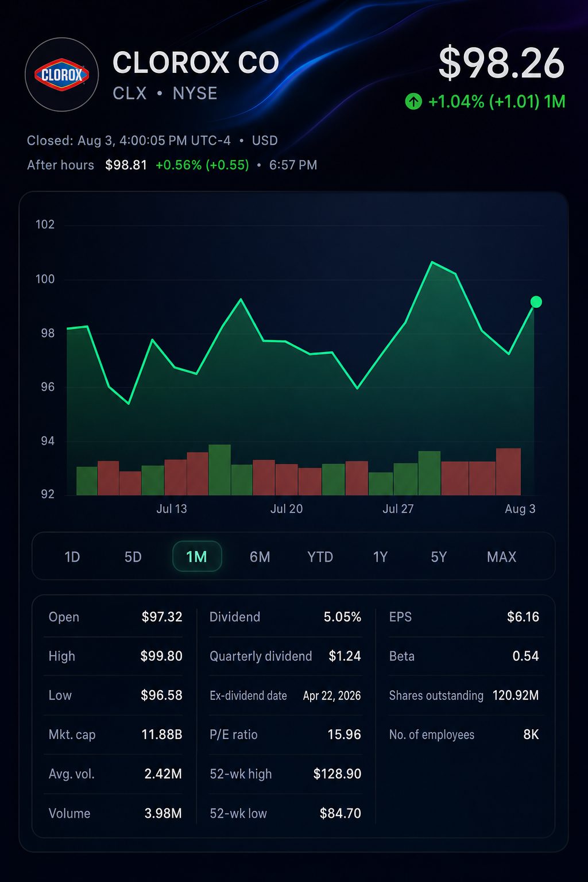Viewport: 588px width, 882px height.
Task: Click the EPS value $6.16
Action: (x=523, y=617)
